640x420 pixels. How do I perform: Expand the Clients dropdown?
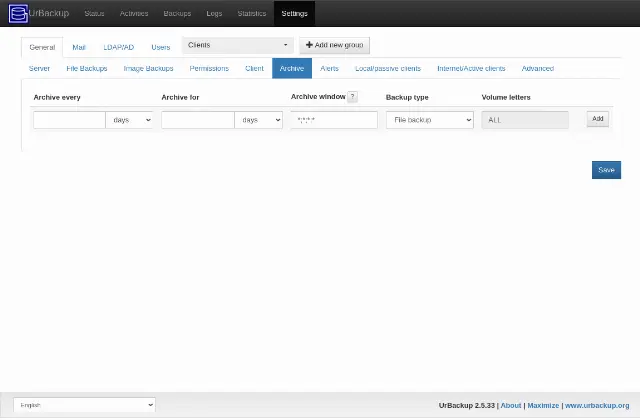coord(238,45)
